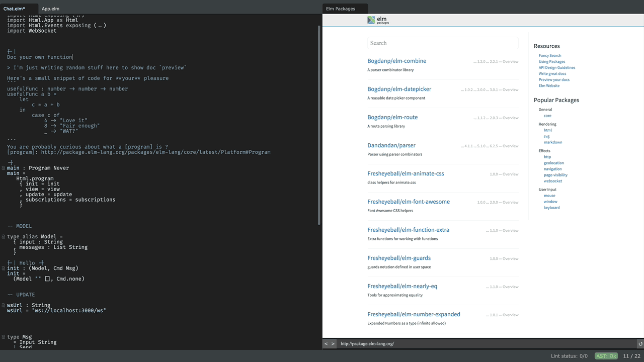This screenshot has height=362, width=644.
Task: Open API Design Guidelines link
Action: pyautogui.click(x=557, y=68)
